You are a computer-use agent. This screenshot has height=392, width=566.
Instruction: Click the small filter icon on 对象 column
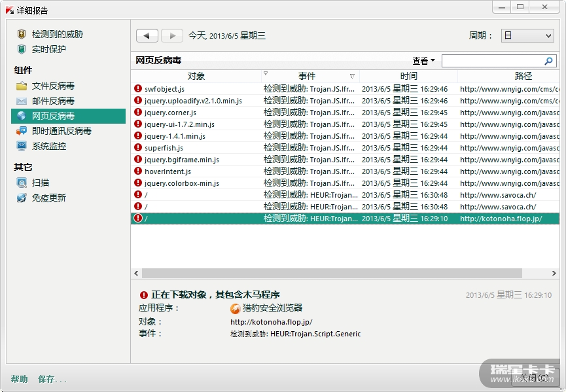click(x=266, y=73)
